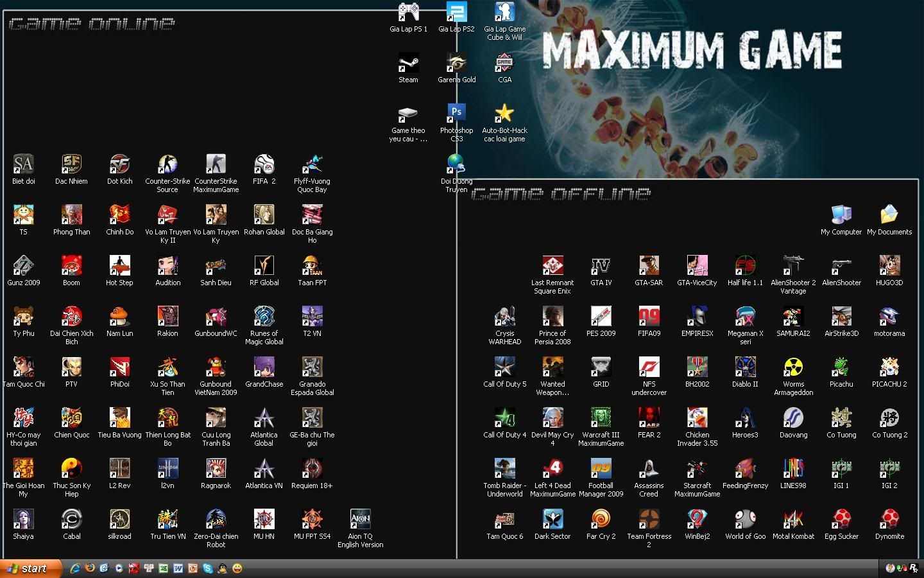This screenshot has width=924, height=578.
Task: Click the Audition game icon
Action: tap(167, 266)
